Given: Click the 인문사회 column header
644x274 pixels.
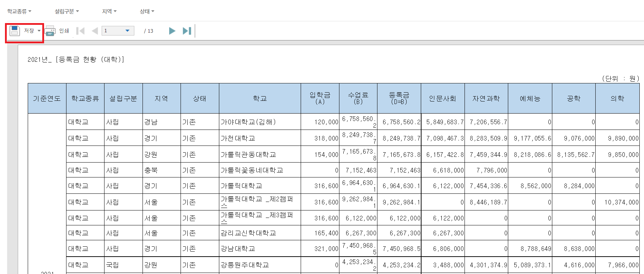Looking at the screenshot, I should coord(443,98).
